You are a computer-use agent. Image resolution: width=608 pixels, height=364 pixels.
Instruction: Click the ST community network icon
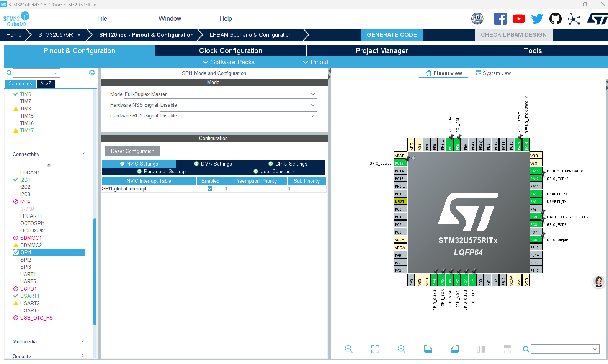574,19
